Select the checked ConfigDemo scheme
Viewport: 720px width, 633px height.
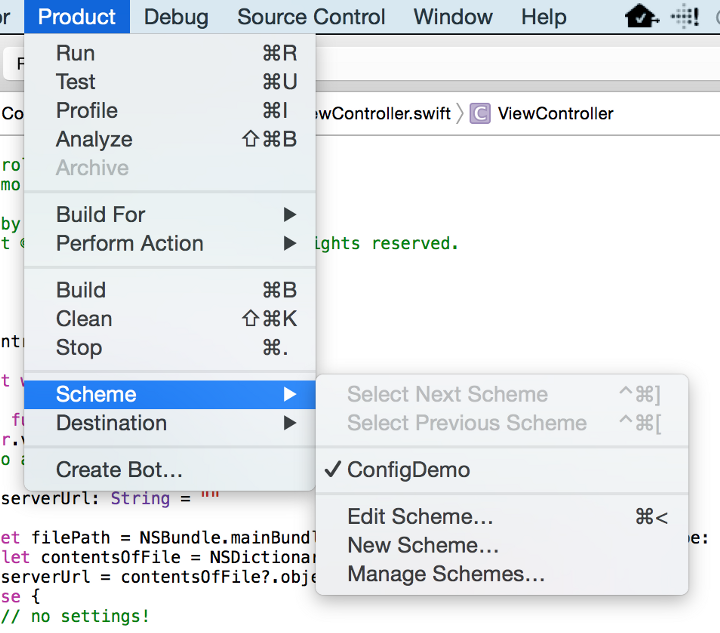(x=408, y=470)
